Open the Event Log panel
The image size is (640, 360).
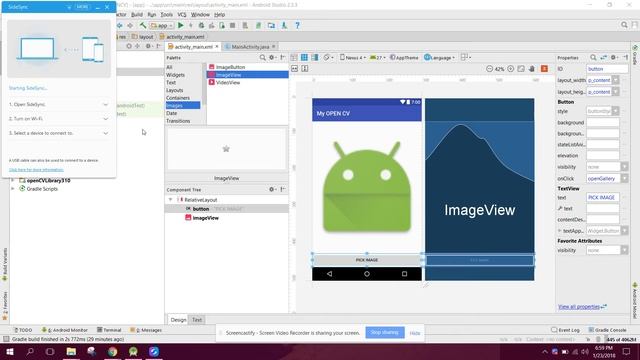click(565, 330)
